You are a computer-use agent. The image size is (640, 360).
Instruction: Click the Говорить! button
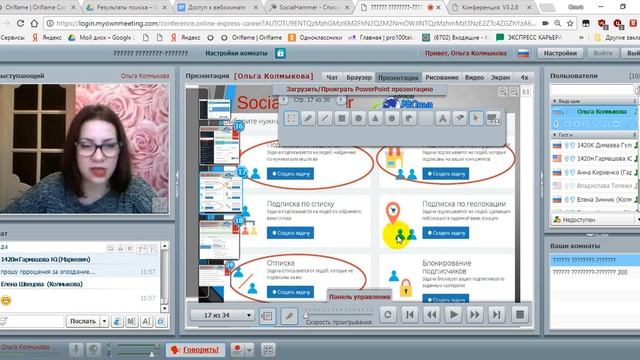tap(196, 350)
